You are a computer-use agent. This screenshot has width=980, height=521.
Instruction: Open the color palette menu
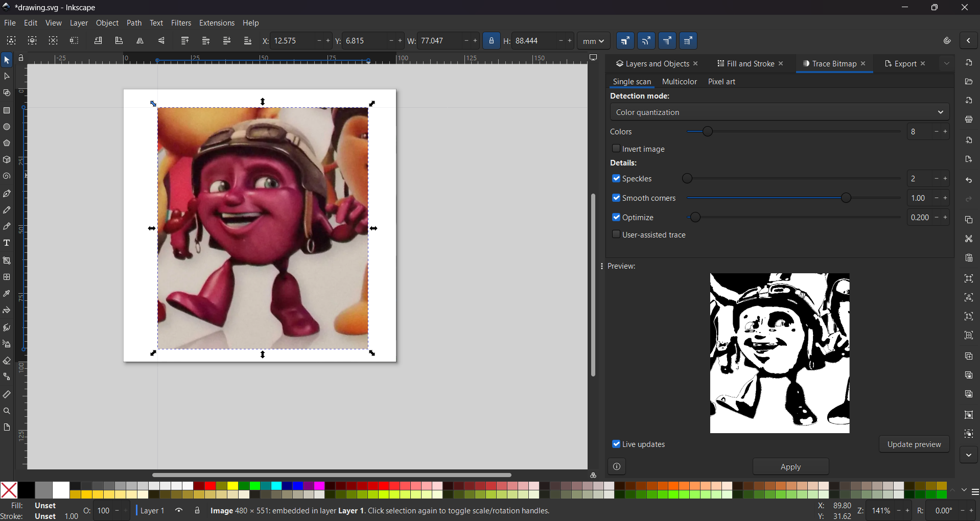tap(975, 492)
